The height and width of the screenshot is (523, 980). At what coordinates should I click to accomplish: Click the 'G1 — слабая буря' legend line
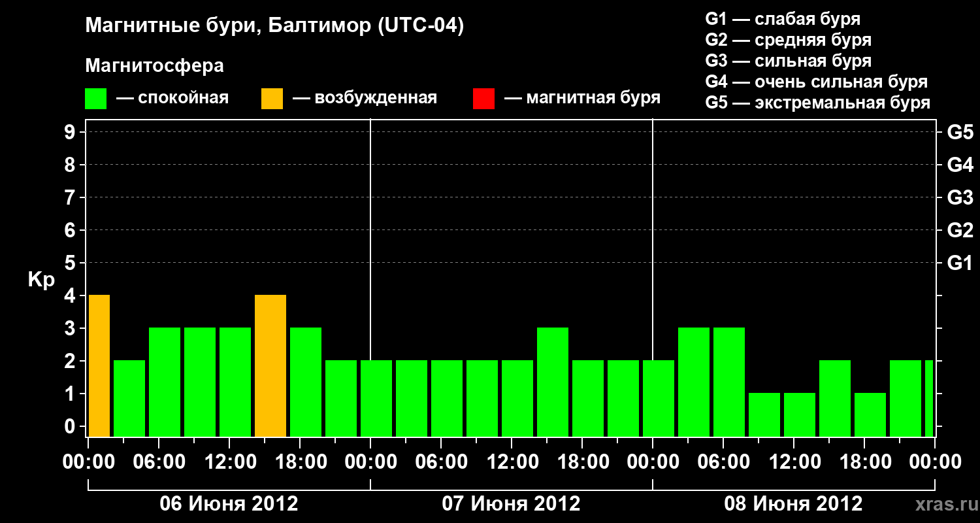pyautogui.click(x=783, y=19)
